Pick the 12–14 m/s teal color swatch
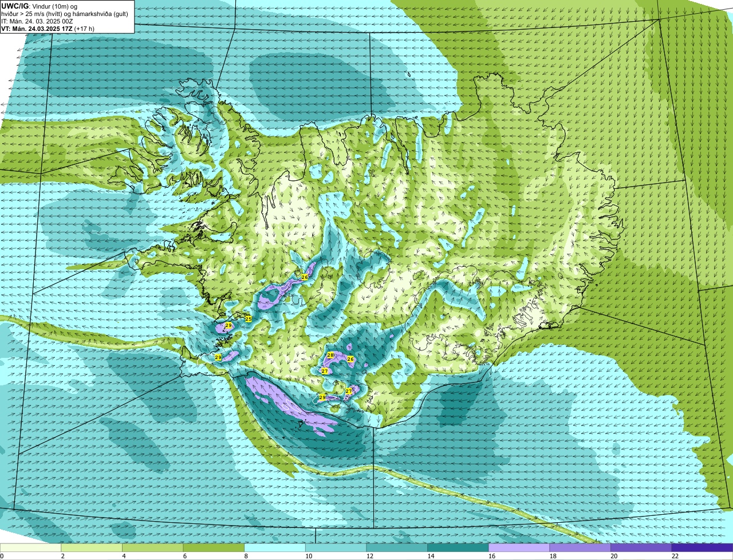 (397, 548)
